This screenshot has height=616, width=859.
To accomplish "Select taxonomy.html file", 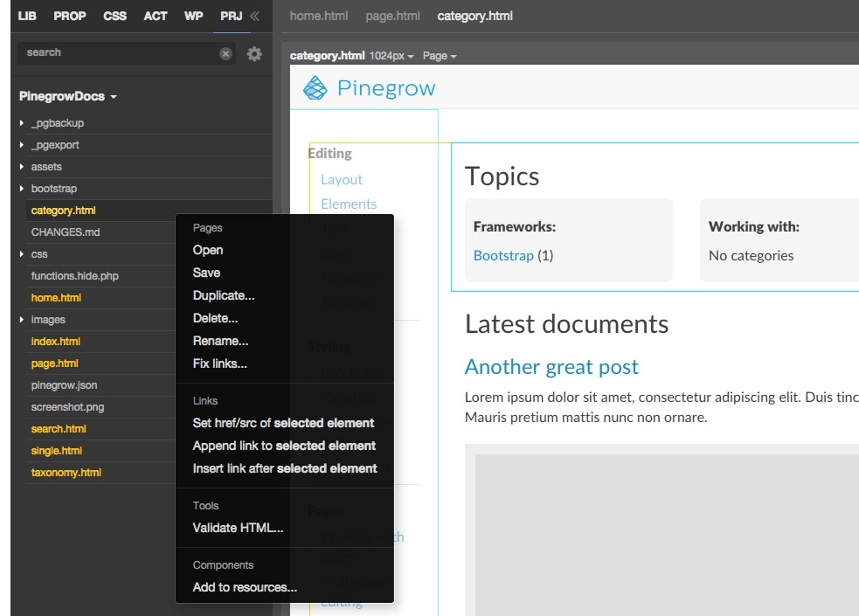I will click(66, 473).
